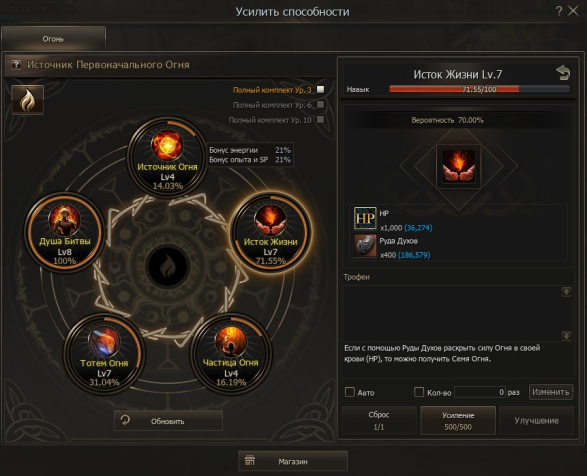Open the Магазин shop button

coord(293,461)
